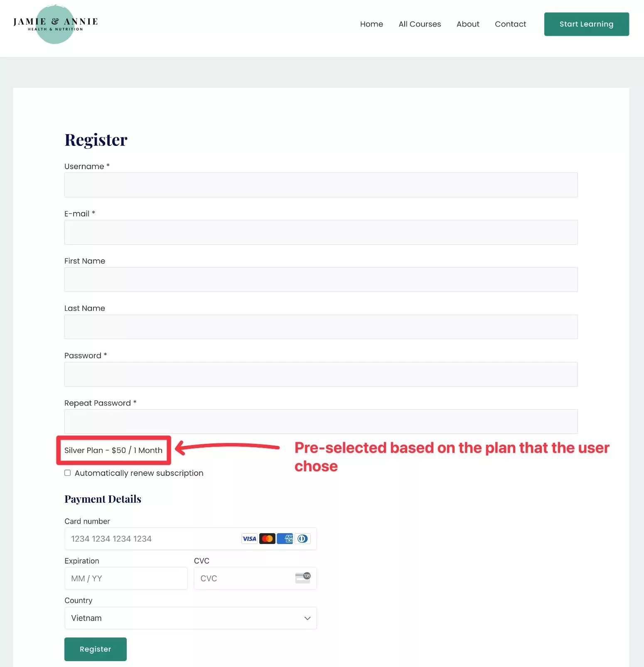Click the Visa card icon
Viewport: 644px width, 667px height.
(x=249, y=539)
